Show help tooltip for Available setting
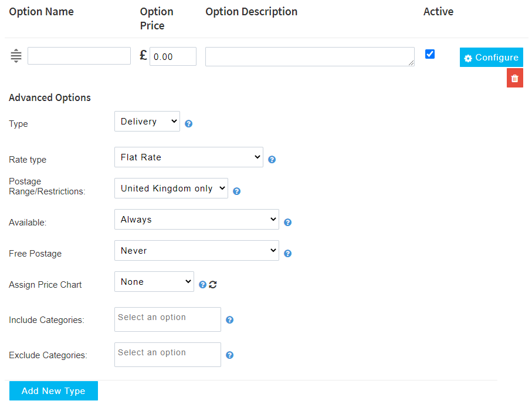The width and height of the screenshot is (532, 404). (x=288, y=223)
